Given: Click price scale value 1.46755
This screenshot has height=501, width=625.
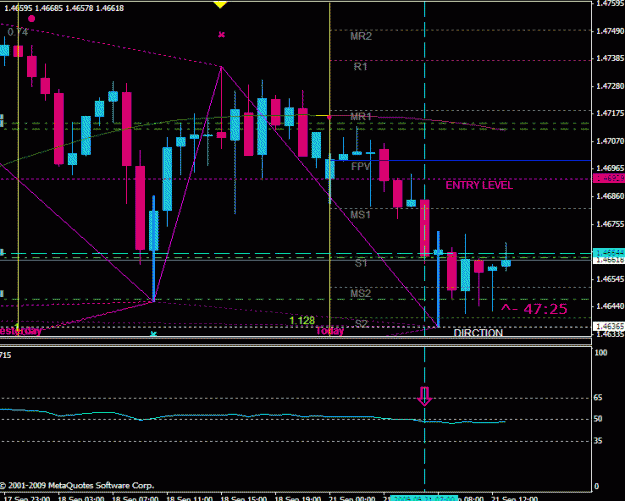Looking at the screenshot, I should pyautogui.click(x=610, y=224).
